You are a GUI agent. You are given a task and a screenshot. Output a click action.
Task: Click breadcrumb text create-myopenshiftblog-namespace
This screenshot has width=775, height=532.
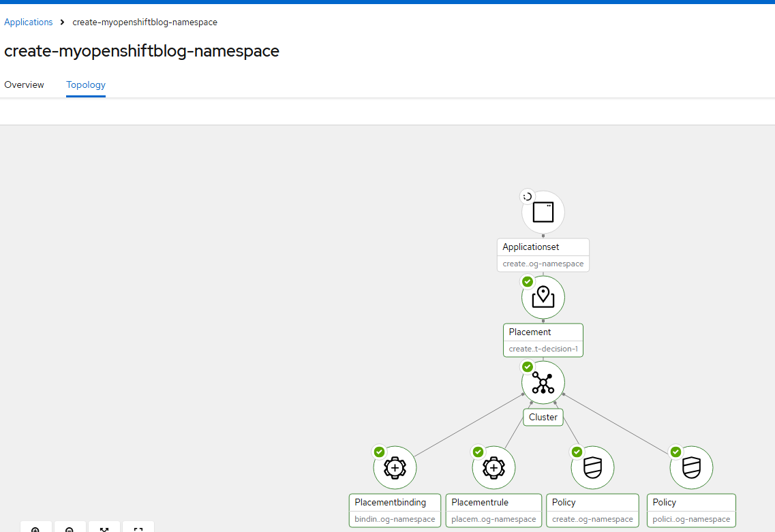[x=145, y=22]
